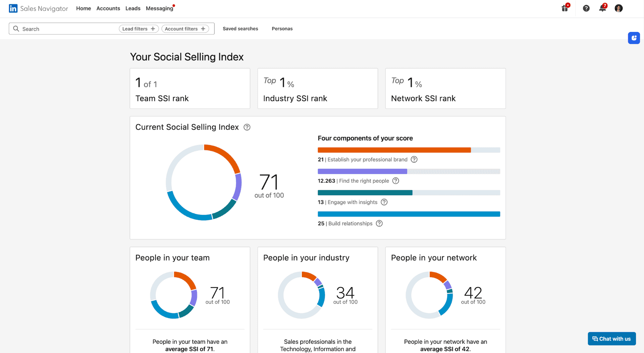Navigate to Messaging
Image resolution: width=644 pixels, height=353 pixels.
click(x=160, y=8)
